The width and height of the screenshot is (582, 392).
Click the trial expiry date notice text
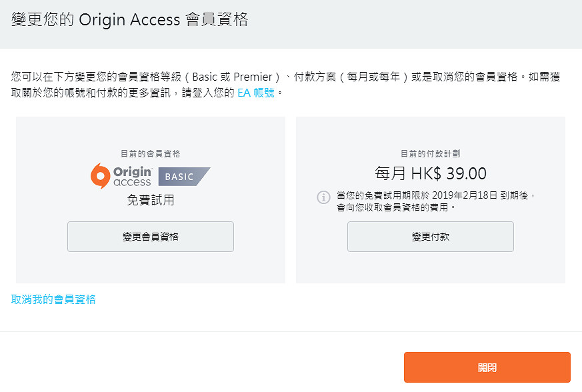437,195
